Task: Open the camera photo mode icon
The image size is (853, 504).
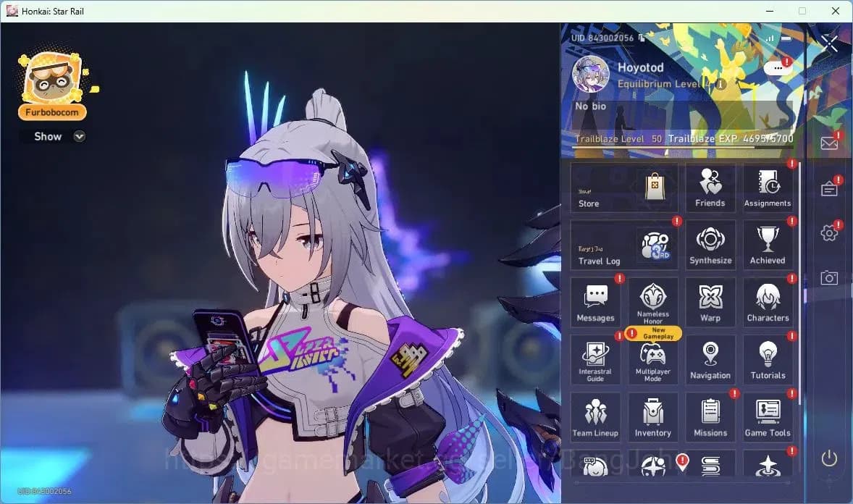Action: point(829,277)
